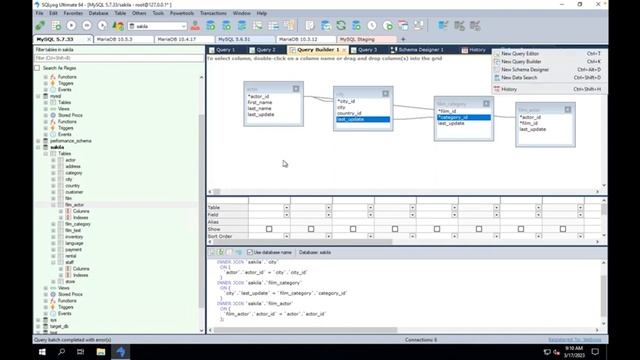This screenshot has height=360, width=640.
Task: Switch to MySQL Staging connection tab
Action: tap(366, 39)
